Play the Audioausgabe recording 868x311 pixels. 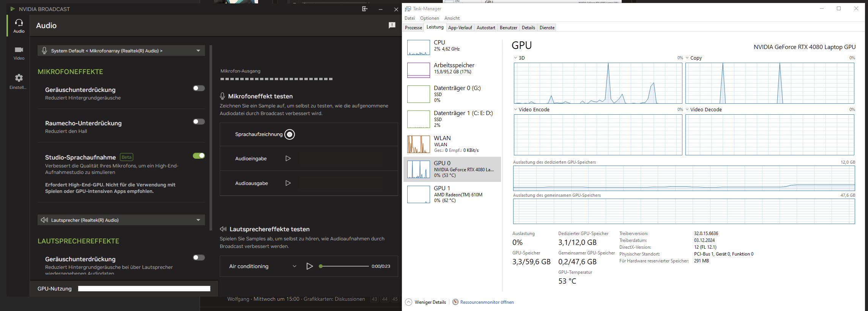pos(288,183)
